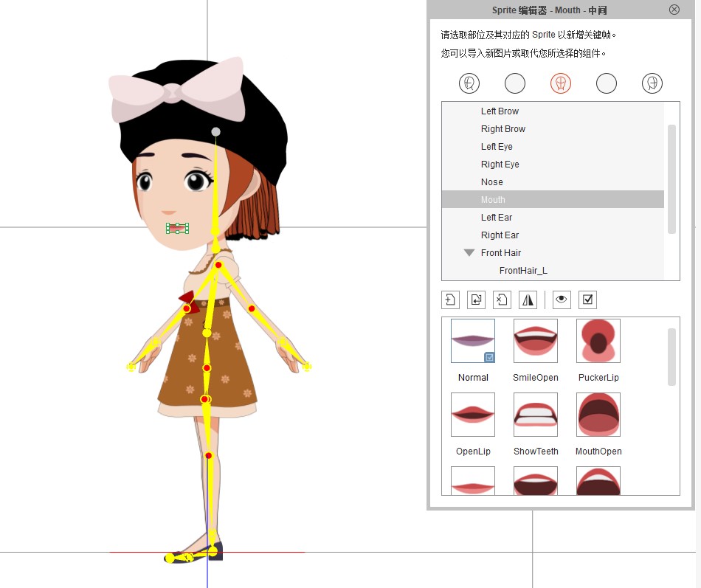Select the front-facing head angle icon
The height and width of the screenshot is (588, 701).
pos(561,83)
